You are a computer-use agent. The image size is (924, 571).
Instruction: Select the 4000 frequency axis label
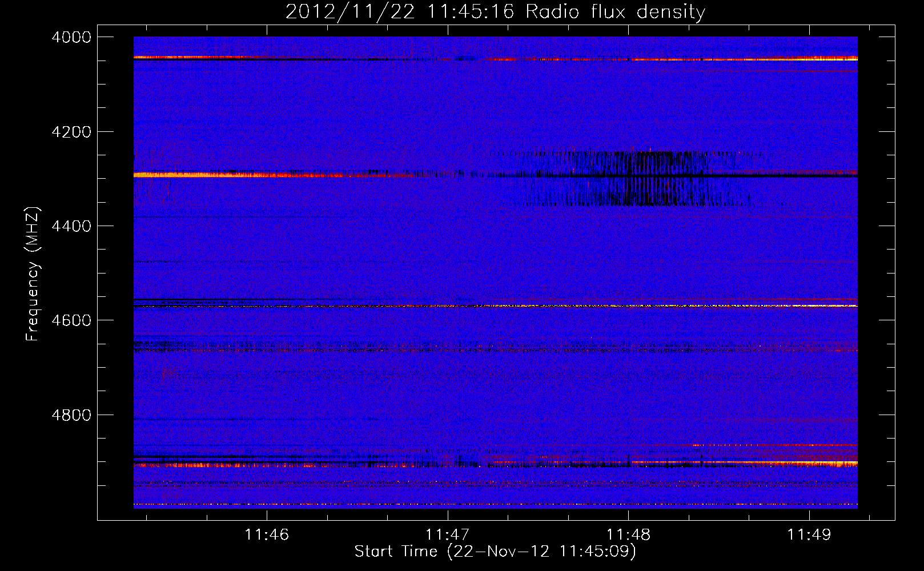point(71,37)
